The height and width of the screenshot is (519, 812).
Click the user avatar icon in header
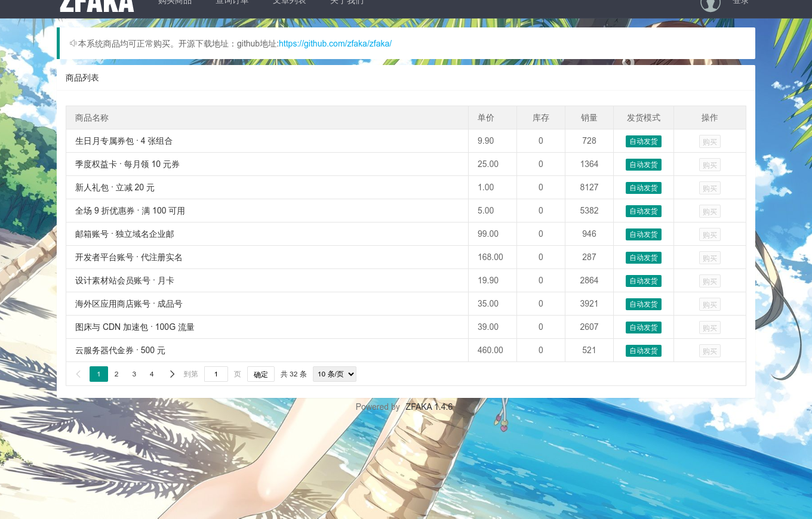tap(710, 3)
